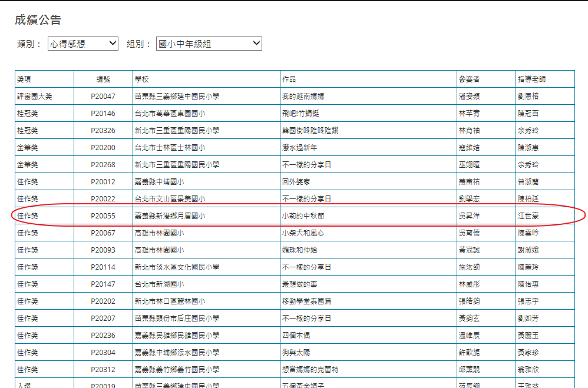The height and width of the screenshot is (388, 588).
Task: Click the work title 潑水過新年
Action: pos(299,148)
